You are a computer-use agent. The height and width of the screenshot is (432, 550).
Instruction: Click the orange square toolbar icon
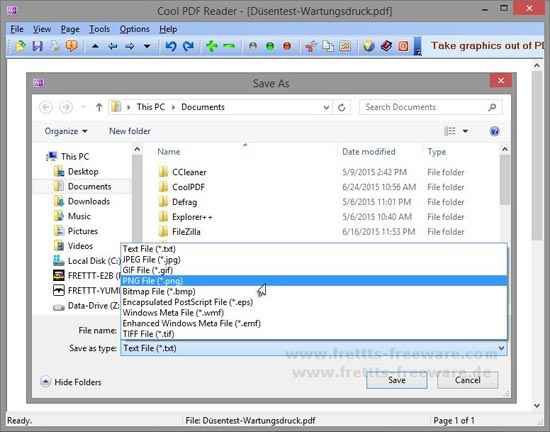pos(403,46)
